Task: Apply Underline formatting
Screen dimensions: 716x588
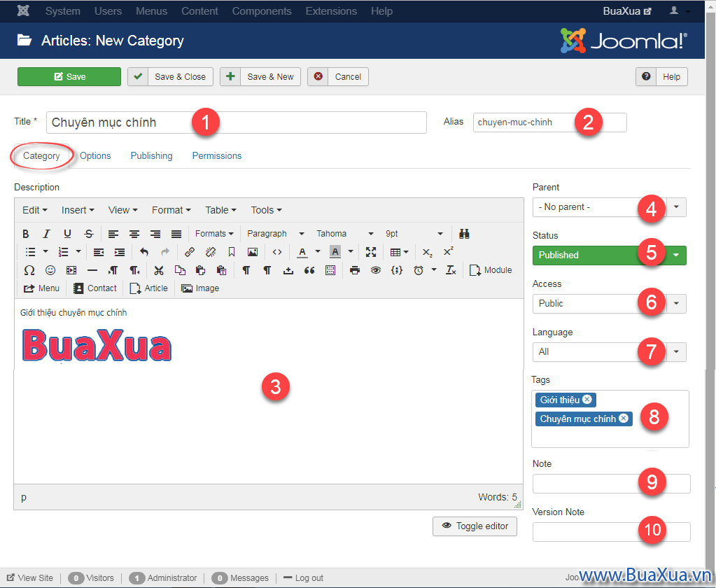Action: pyautogui.click(x=67, y=234)
